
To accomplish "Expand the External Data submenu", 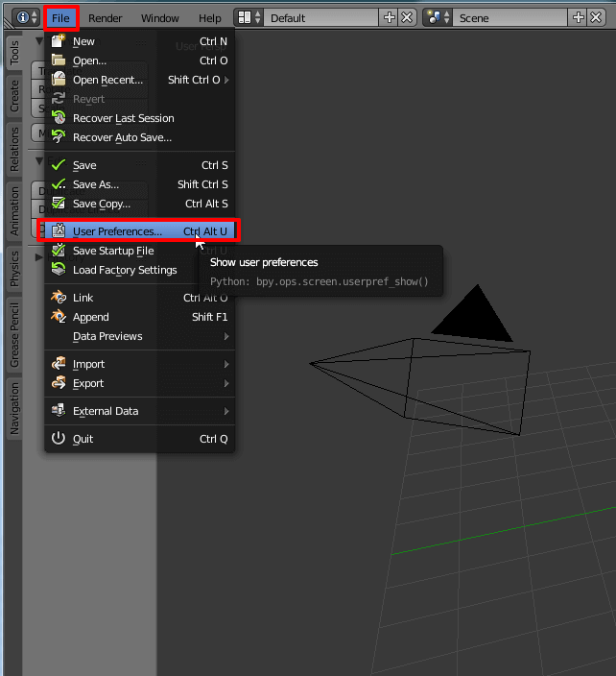I will tap(140, 411).
